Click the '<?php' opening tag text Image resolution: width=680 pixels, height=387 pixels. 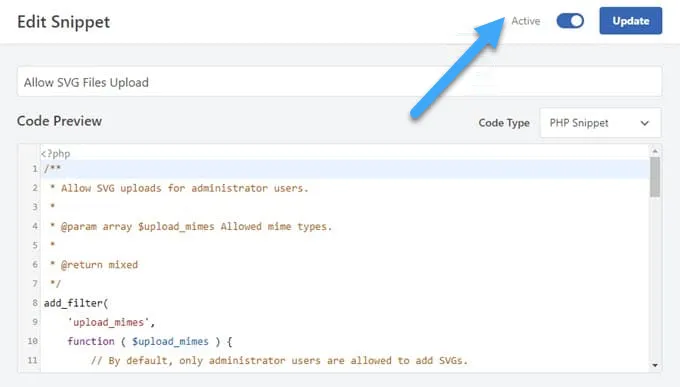coord(56,154)
